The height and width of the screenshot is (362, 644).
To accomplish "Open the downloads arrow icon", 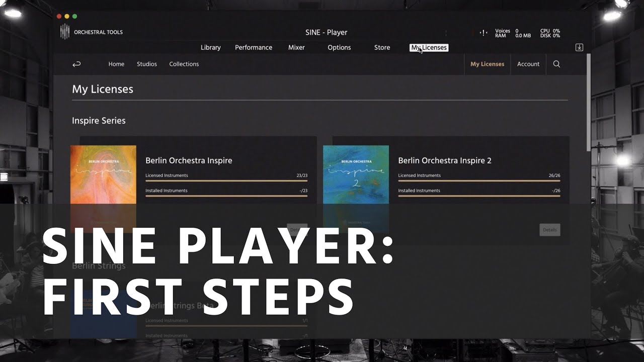I will (x=579, y=47).
